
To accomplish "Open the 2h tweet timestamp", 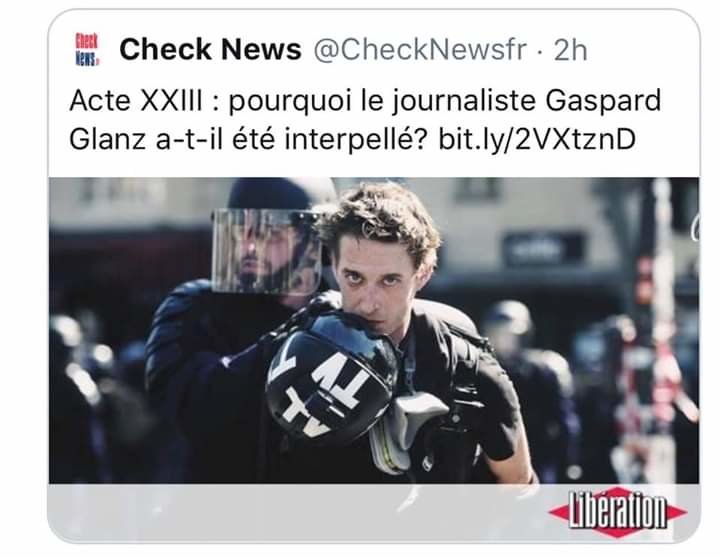I will 570,50.
